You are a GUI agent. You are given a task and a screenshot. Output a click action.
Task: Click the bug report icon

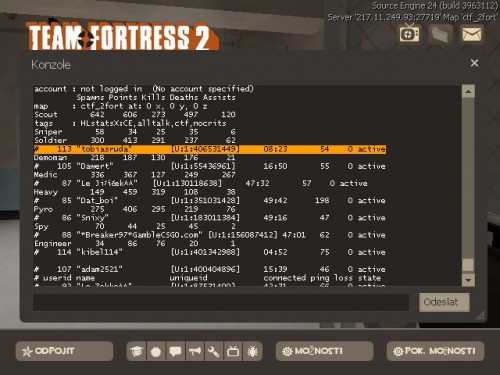pos(252,351)
